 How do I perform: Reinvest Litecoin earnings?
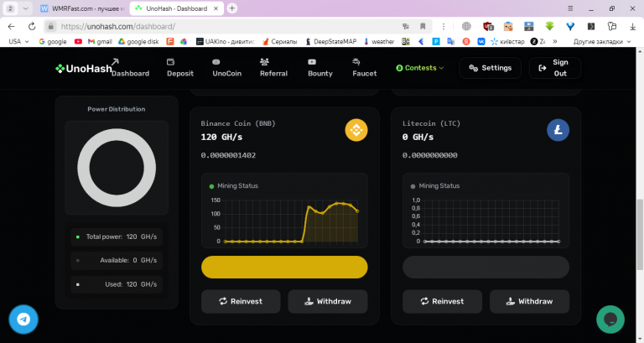(443, 302)
